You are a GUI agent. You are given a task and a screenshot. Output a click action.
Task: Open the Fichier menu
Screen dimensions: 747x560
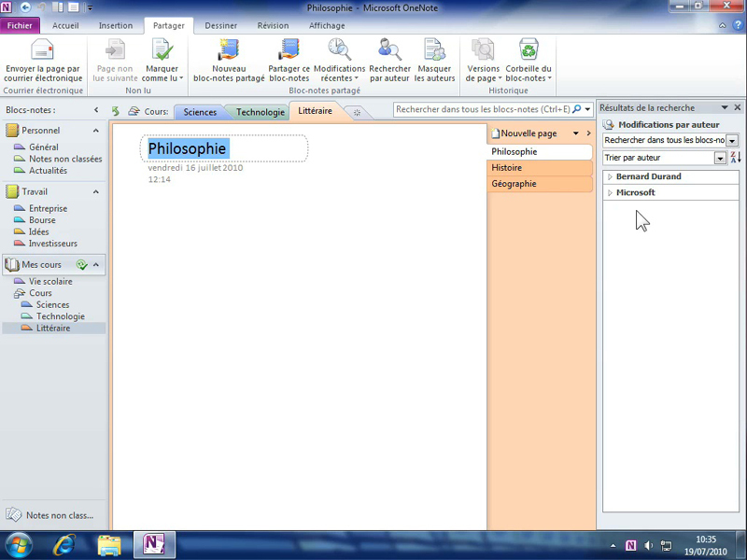pyautogui.click(x=20, y=26)
